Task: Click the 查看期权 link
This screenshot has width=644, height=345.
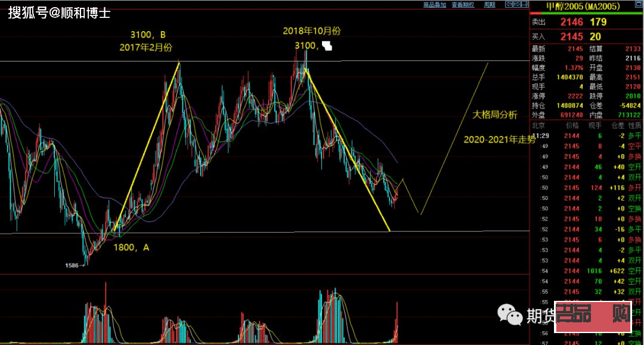Action: [x=463, y=5]
